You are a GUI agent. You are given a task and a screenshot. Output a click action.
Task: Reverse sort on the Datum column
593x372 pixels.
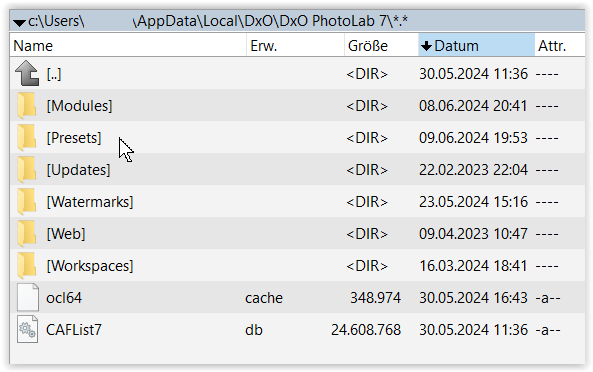[x=477, y=46]
